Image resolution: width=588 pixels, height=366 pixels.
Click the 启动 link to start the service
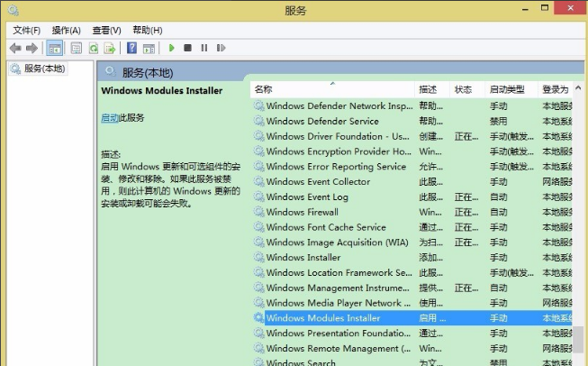[109, 118]
